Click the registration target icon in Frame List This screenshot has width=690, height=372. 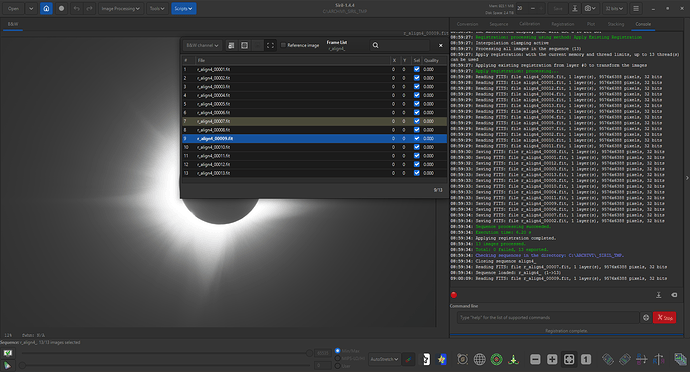(245, 45)
